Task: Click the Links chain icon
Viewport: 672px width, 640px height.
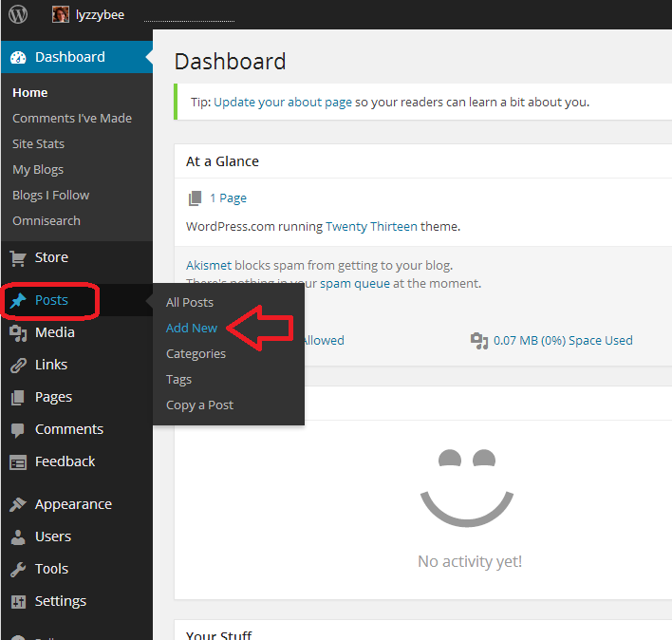Action: 18,365
